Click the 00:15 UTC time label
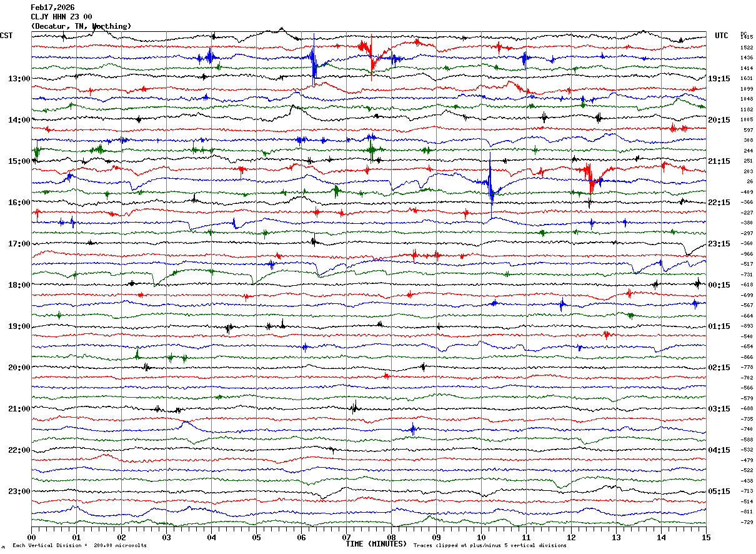This screenshot has width=756, height=554. coord(719,285)
